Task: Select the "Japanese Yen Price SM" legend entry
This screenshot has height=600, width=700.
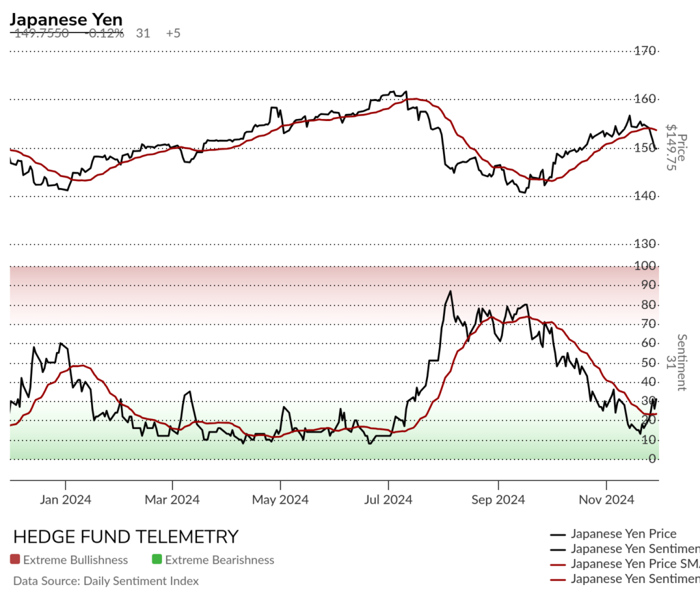Action: tap(635, 564)
